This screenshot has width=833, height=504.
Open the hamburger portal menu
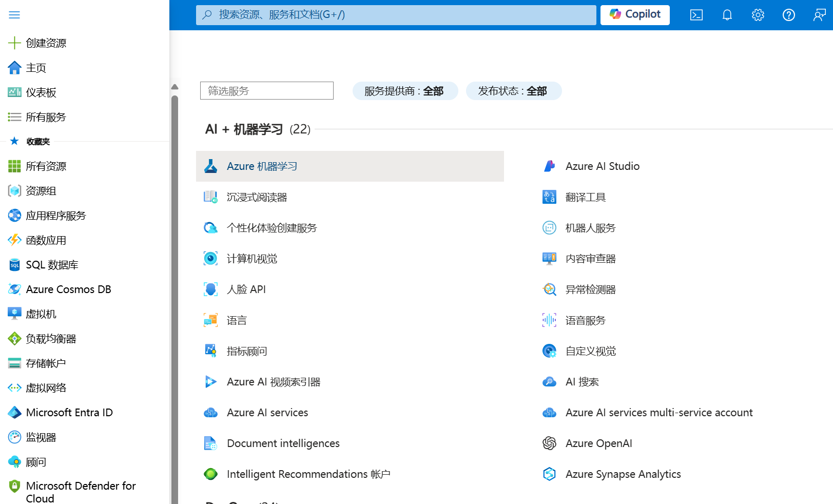14,15
